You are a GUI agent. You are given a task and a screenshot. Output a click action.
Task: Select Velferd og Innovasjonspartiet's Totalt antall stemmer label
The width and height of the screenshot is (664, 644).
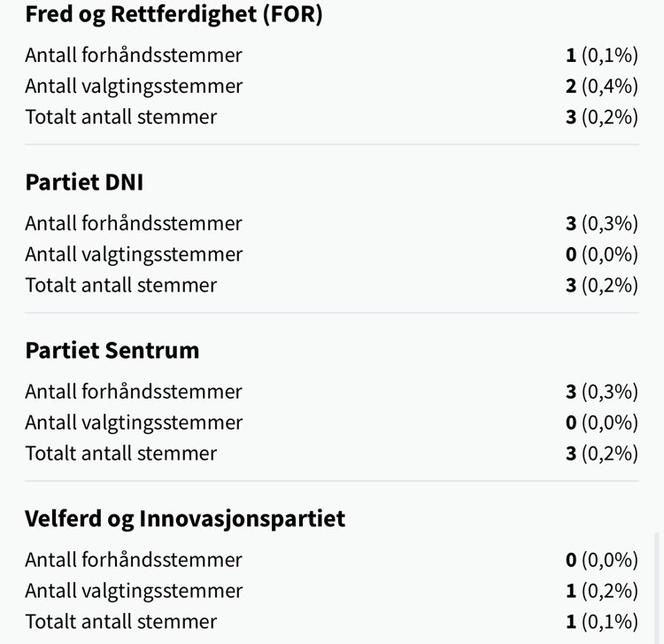(x=121, y=622)
